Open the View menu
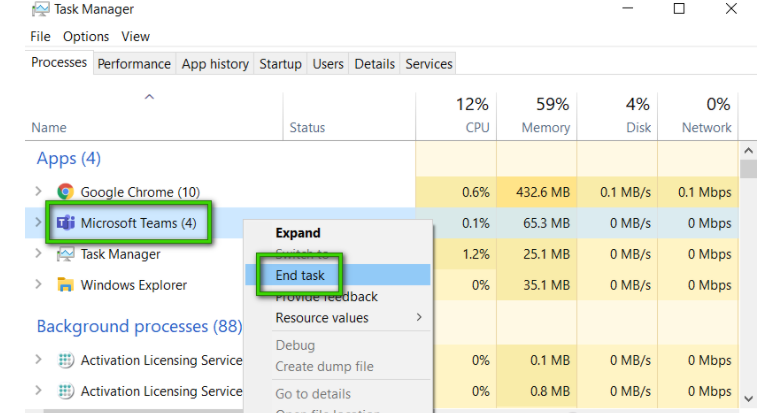The width and height of the screenshot is (765, 413). pos(136,37)
